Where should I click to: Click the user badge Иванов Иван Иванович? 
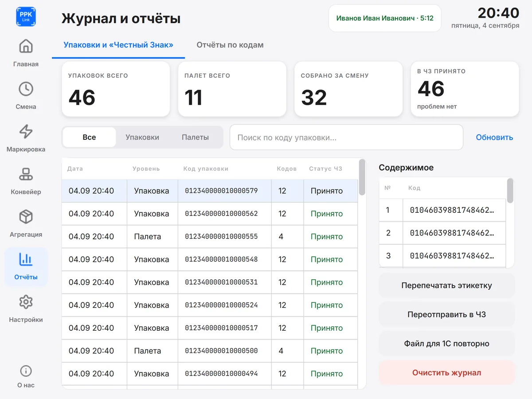pyautogui.click(x=385, y=18)
